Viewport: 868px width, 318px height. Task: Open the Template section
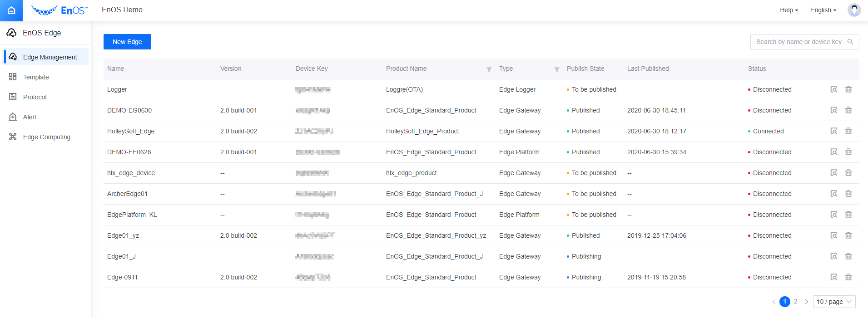36,77
